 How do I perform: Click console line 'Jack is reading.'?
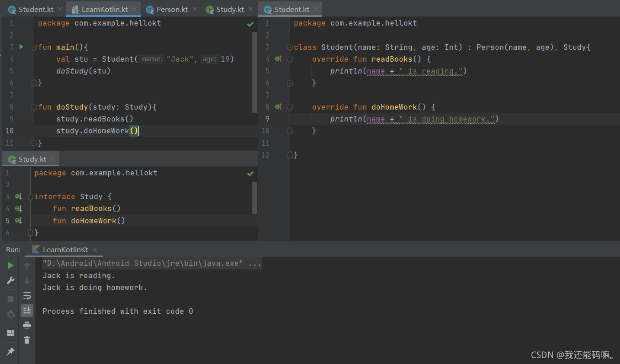click(x=79, y=276)
